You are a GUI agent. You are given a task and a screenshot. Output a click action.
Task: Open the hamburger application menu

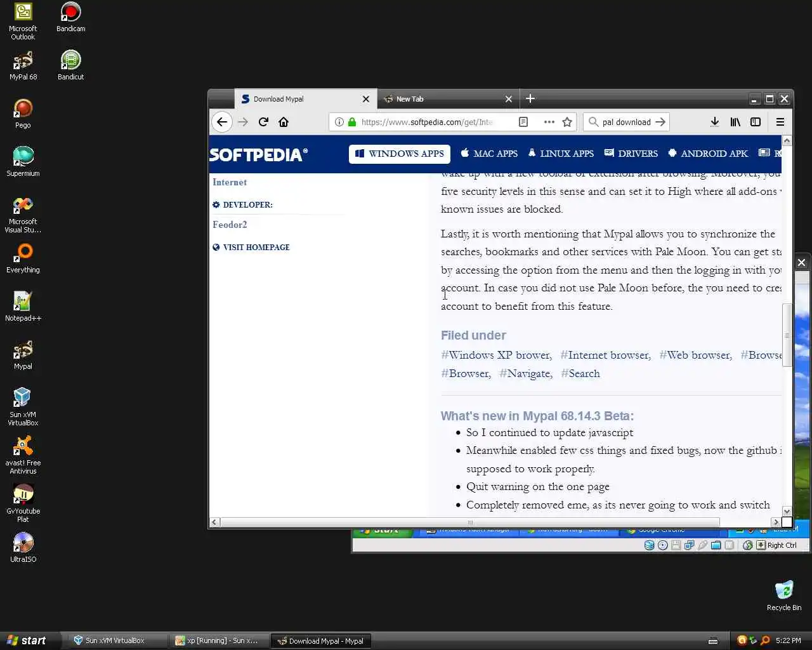pos(780,122)
